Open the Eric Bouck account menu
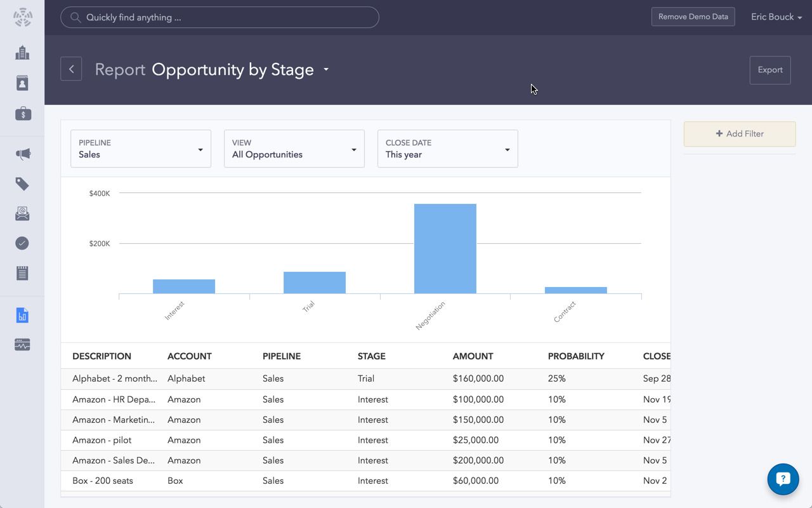The height and width of the screenshot is (508, 812). coord(775,17)
